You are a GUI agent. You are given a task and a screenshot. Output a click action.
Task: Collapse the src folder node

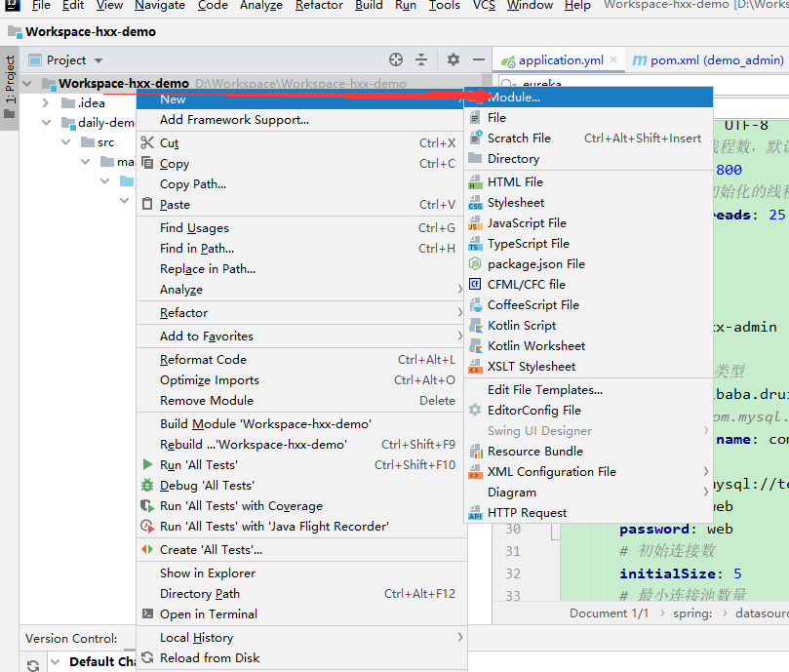pyautogui.click(x=66, y=142)
